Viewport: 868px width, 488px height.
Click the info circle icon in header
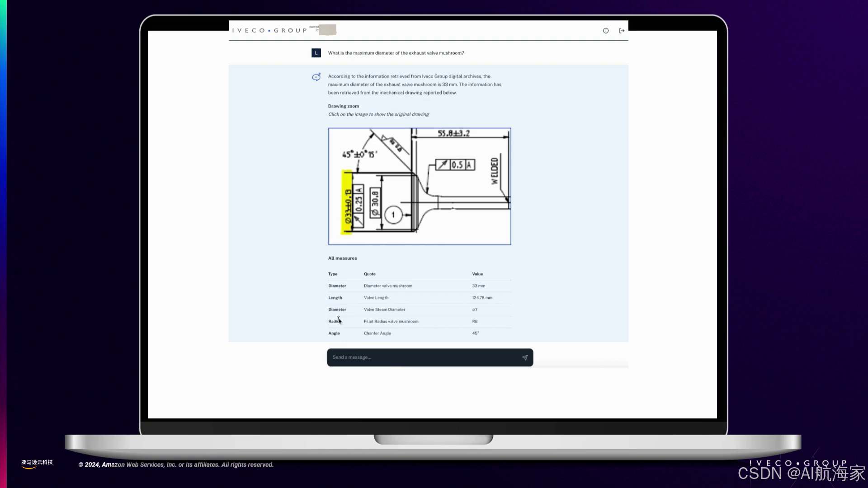point(606,31)
